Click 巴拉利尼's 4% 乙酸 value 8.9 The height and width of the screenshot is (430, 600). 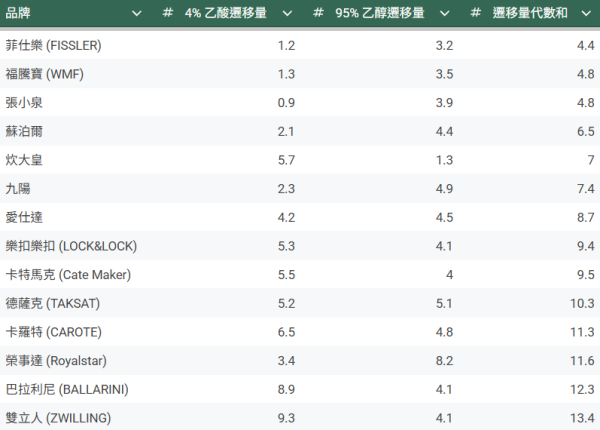(286, 388)
